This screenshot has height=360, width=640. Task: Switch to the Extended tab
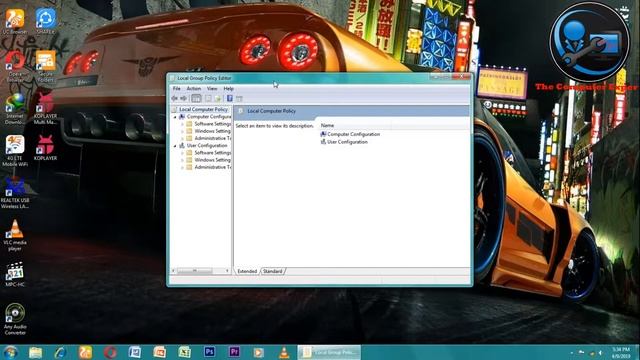coord(247,271)
